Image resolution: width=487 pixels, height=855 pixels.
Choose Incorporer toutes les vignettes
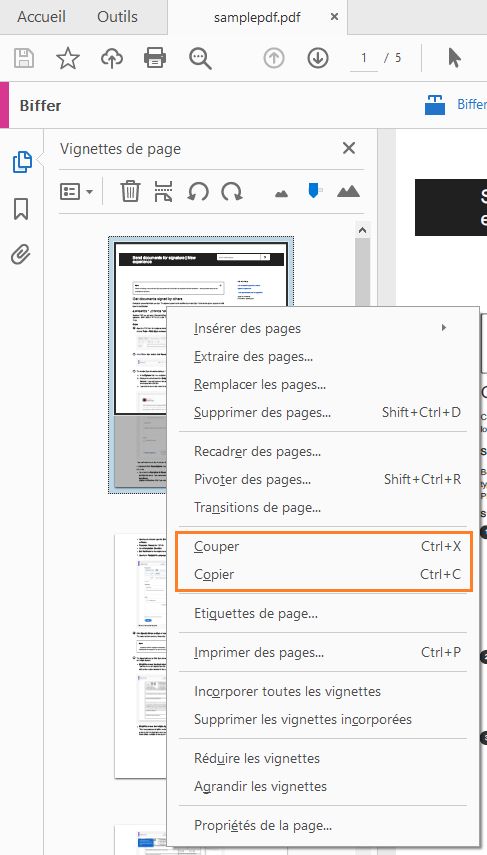tap(321, 691)
